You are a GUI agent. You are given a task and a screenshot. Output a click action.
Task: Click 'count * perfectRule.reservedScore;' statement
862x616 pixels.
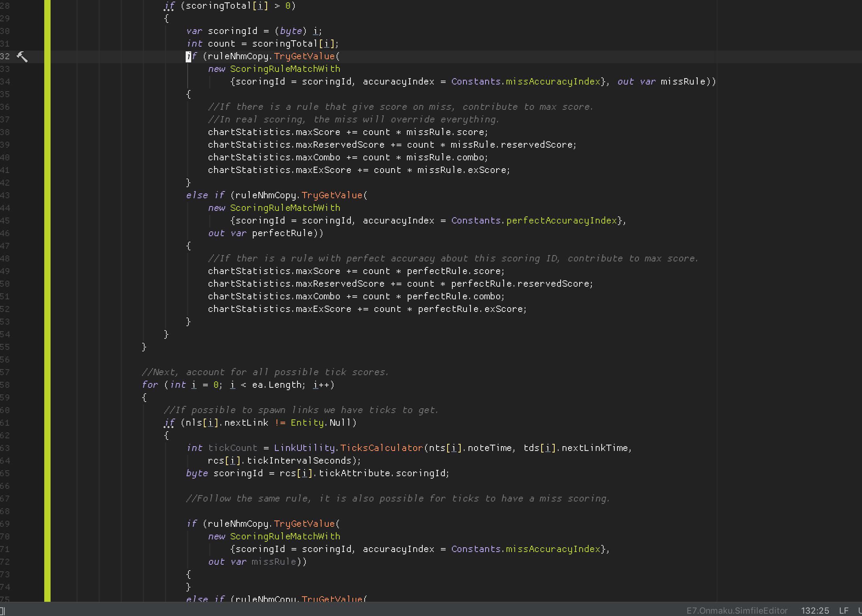click(500, 284)
